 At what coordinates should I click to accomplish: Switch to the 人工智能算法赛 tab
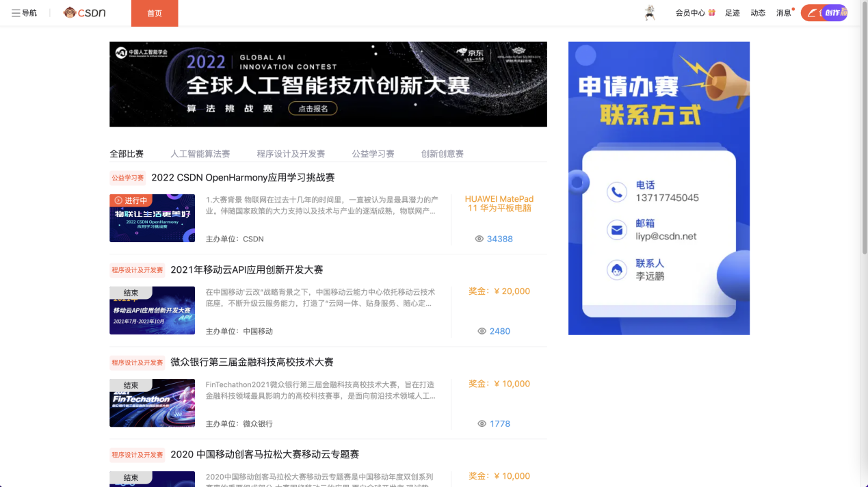point(200,154)
